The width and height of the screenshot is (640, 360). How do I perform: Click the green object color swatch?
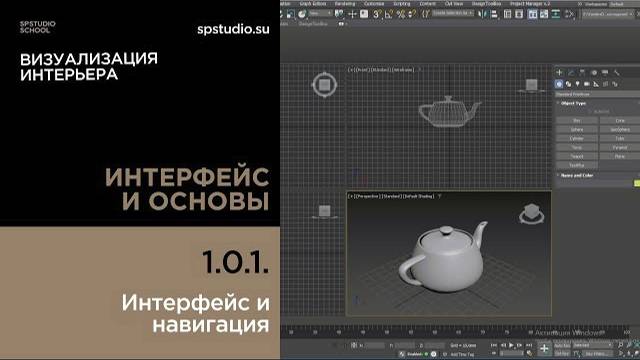click(x=637, y=183)
